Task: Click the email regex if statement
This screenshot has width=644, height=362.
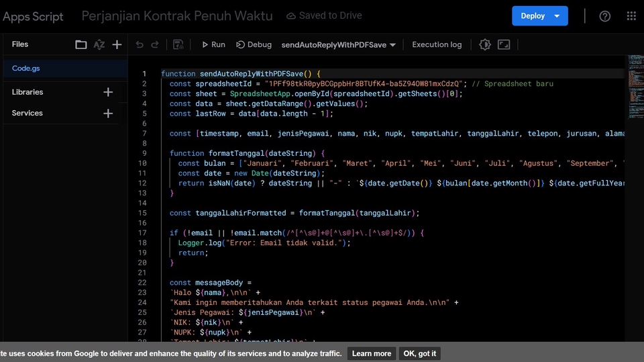Action: tap(297, 233)
